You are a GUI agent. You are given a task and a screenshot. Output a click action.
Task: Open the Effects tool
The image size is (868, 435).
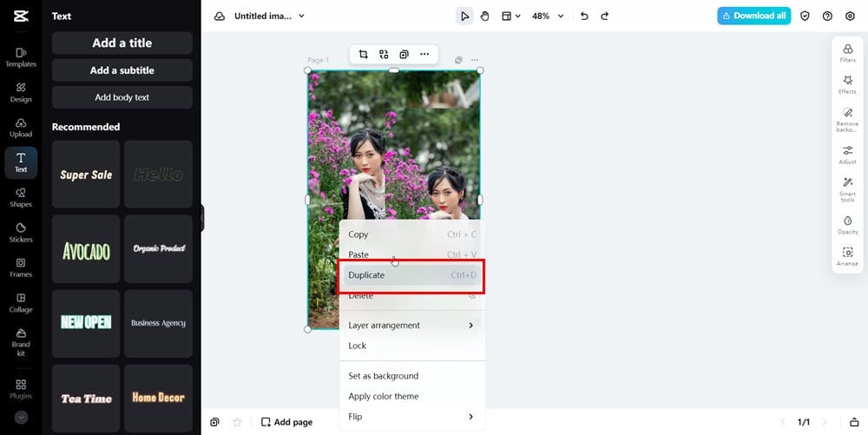coord(847,85)
